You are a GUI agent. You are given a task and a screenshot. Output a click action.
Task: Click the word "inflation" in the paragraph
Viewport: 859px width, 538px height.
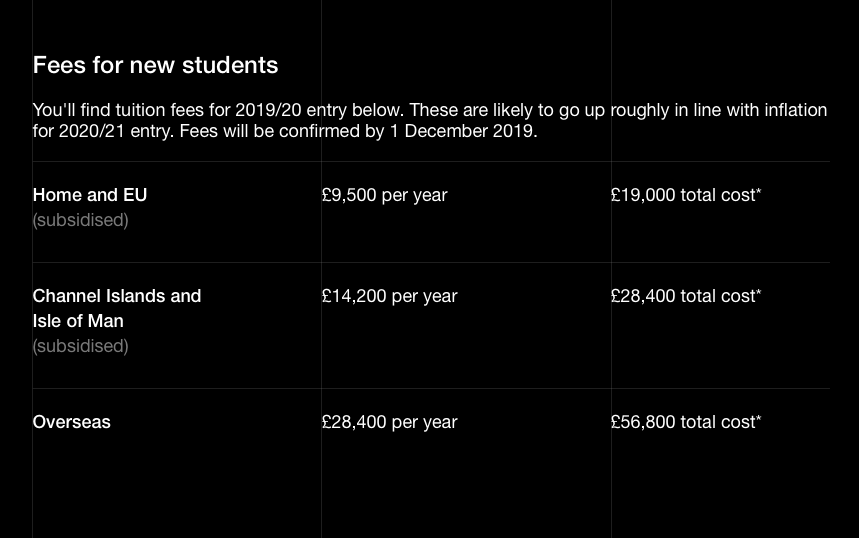click(789, 110)
